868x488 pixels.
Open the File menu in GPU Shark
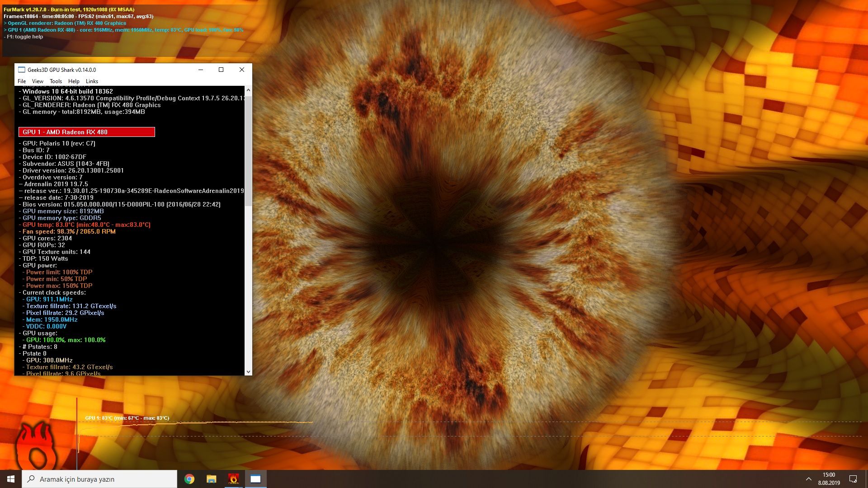click(22, 81)
